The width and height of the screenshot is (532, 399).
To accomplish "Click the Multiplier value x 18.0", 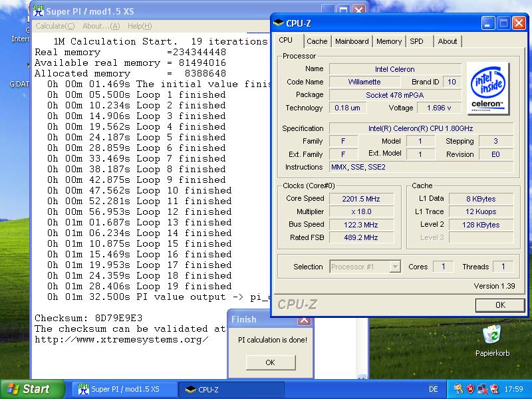I will (x=361, y=211).
